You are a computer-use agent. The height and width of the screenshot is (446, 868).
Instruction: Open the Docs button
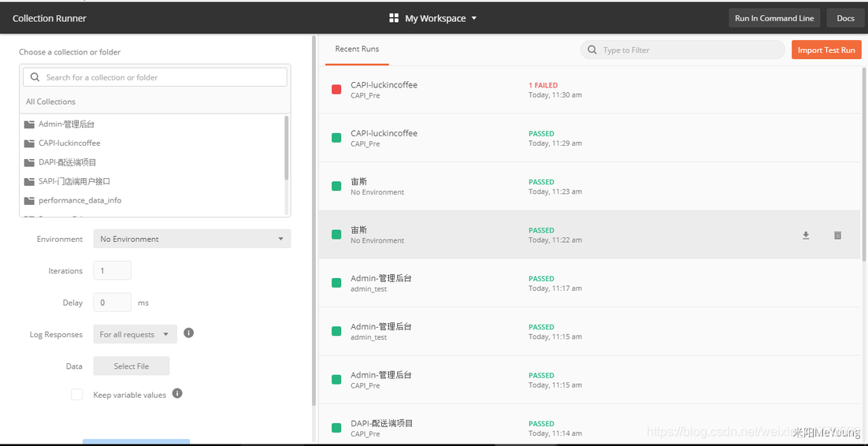pyautogui.click(x=845, y=18)
